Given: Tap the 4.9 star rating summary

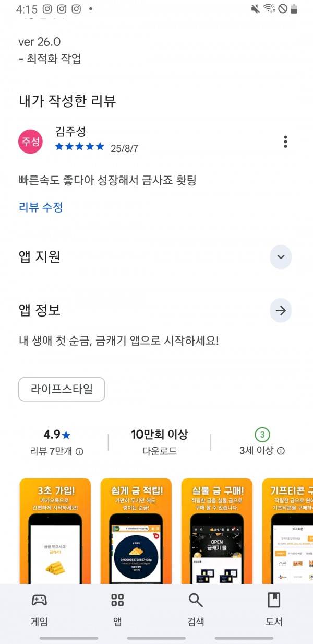Looking at the screenshot, I should coord(57,435).
